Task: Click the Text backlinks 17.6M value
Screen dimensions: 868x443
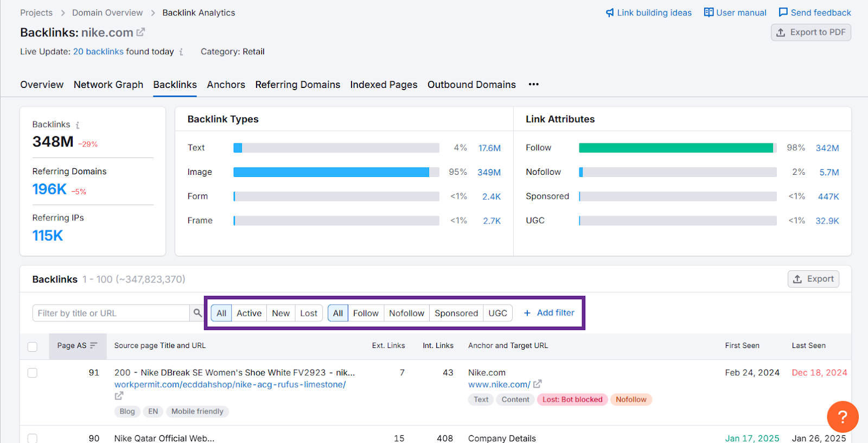Action: tap(489, 148)
